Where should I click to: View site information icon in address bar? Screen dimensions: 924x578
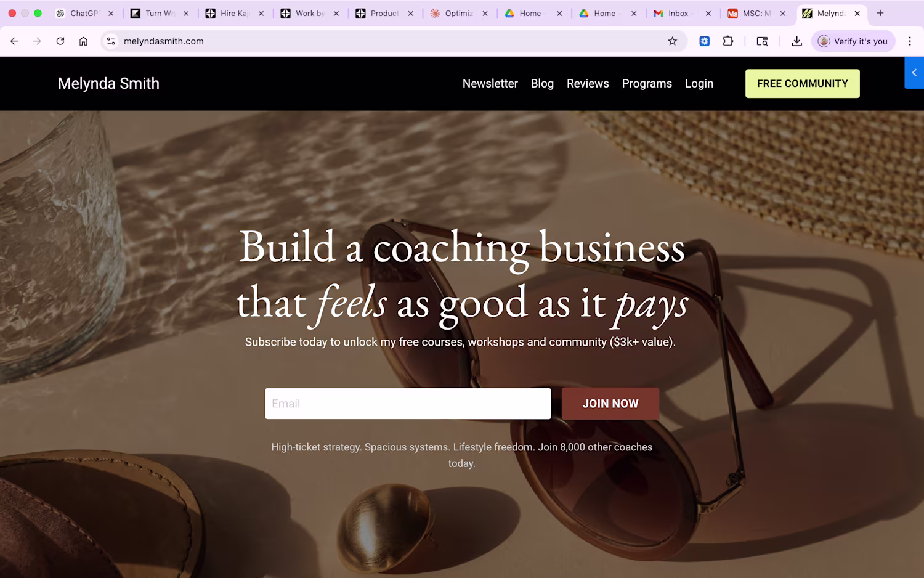coord(111,41)
